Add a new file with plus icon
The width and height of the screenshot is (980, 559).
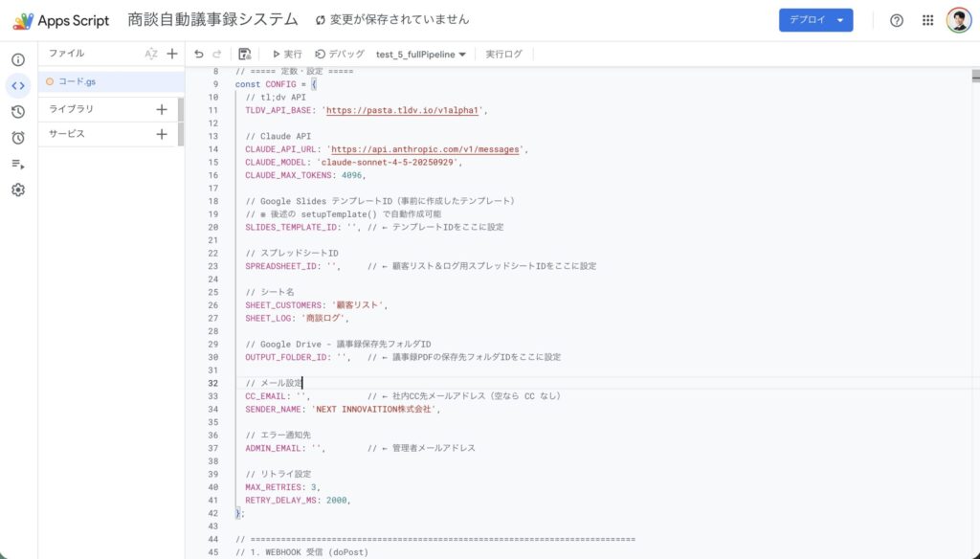[172, 55]
